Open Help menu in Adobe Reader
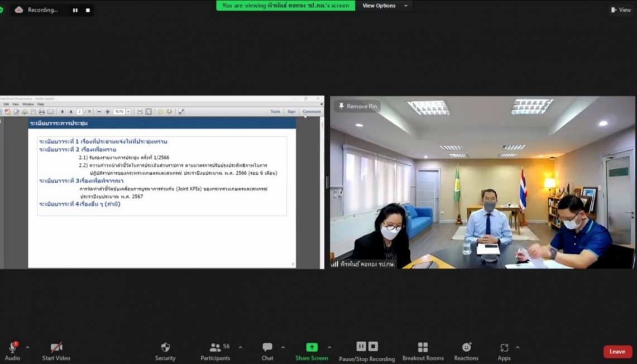Screen dimensions: 637x364 click(41, 104)
